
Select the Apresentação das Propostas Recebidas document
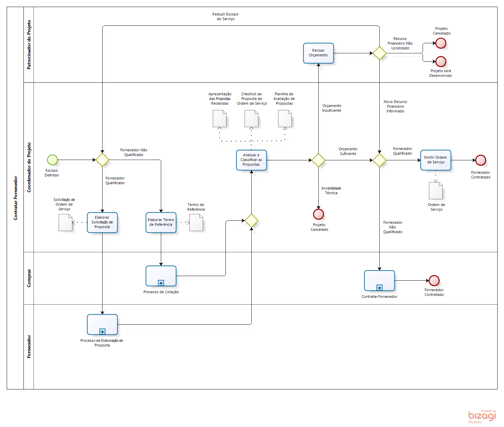click(219, 119)
